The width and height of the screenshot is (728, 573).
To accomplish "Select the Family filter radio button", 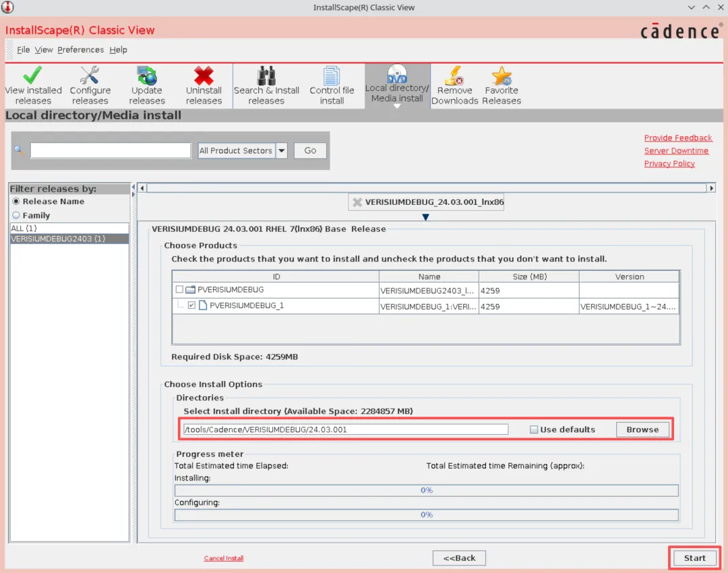I will (x=16, y=216).
